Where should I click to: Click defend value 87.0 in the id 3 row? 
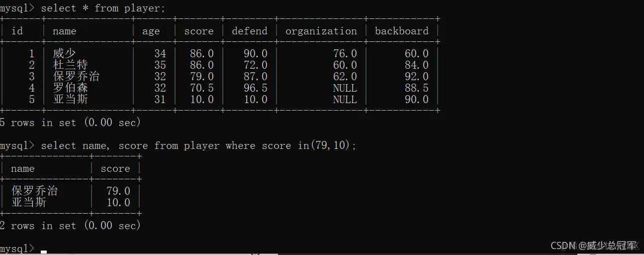click(256, 76)
